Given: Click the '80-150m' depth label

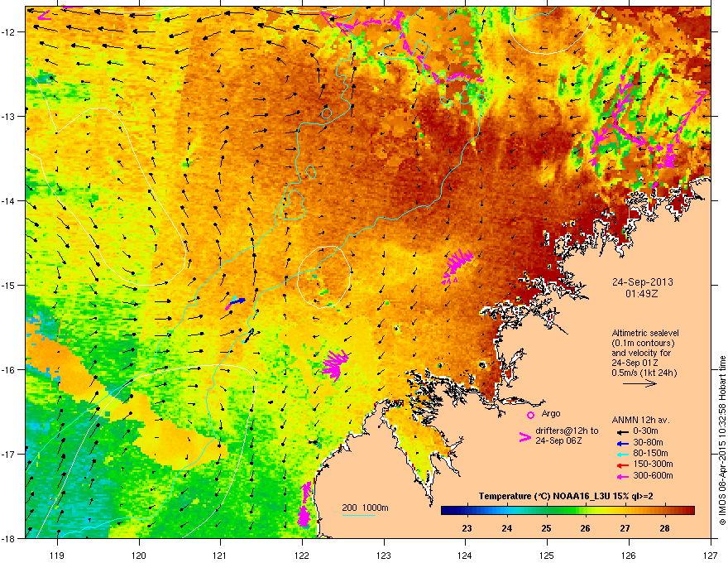Looking at the screenshot, I should coord(650,454).
